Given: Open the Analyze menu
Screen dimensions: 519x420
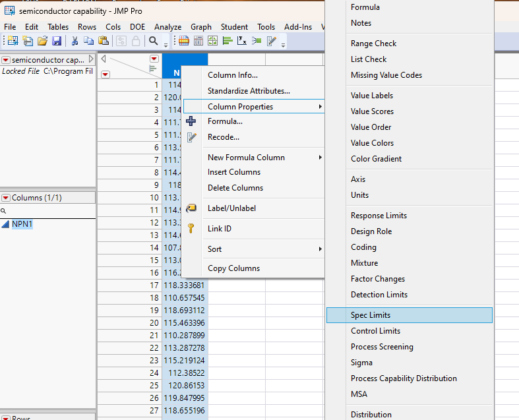Looking at the screenshot, I should (168, 27).
